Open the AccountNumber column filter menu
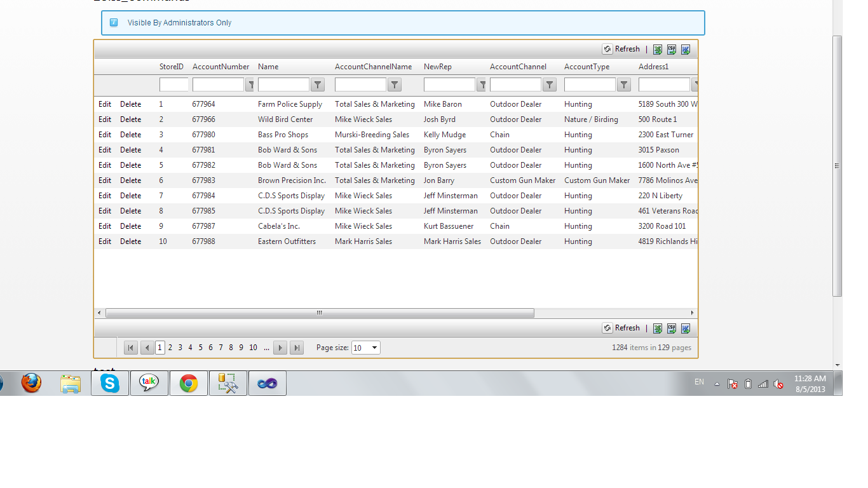The height and width of the screenshot is (488, 868). tap(250, 85)
